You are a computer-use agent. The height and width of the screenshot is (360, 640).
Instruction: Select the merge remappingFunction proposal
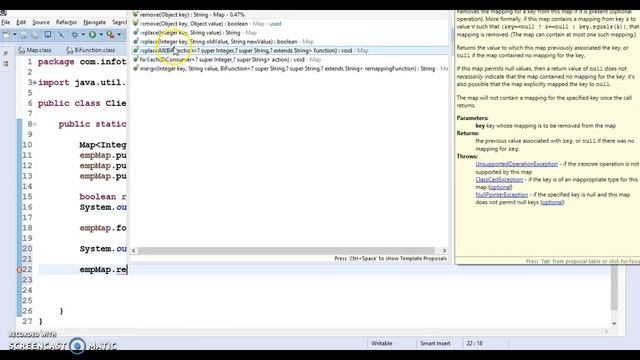[x=290, y=69]
